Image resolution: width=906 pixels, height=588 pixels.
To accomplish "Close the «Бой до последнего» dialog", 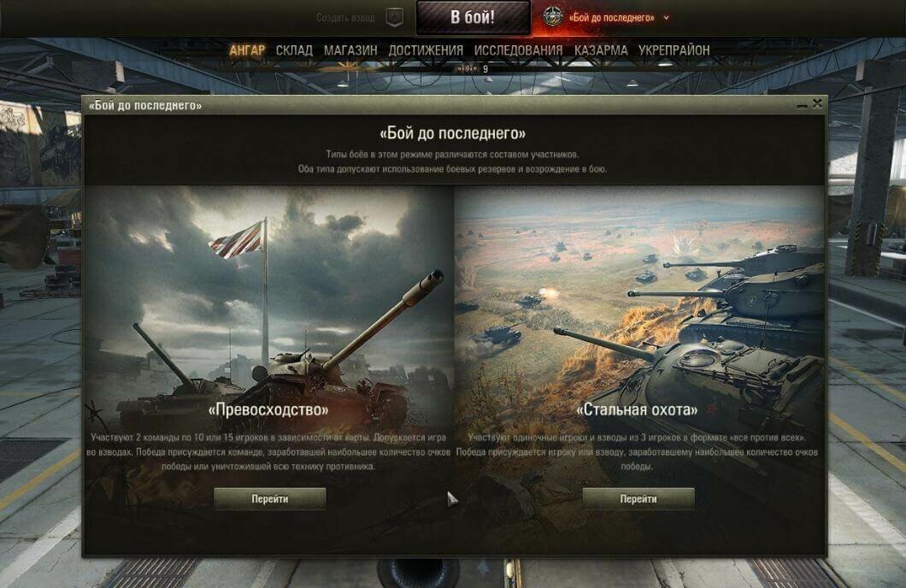I will tap(817, 103).
